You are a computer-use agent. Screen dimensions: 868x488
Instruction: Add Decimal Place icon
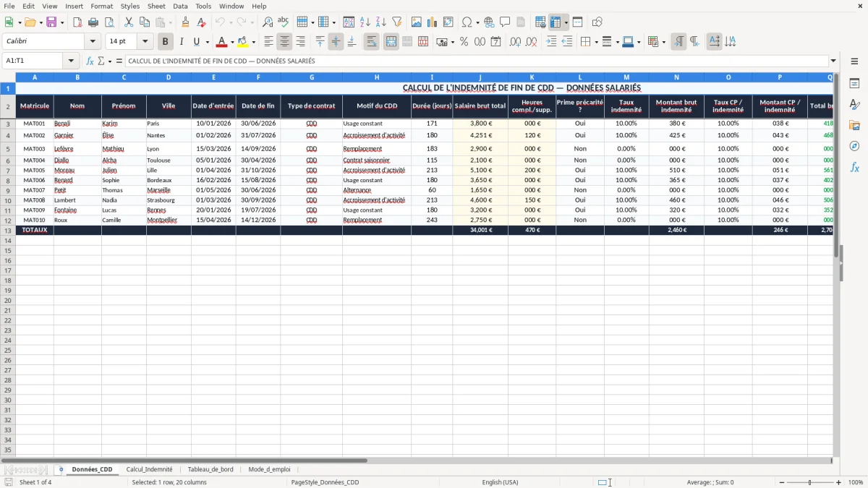pyautogui.click(x=515, y=42)
